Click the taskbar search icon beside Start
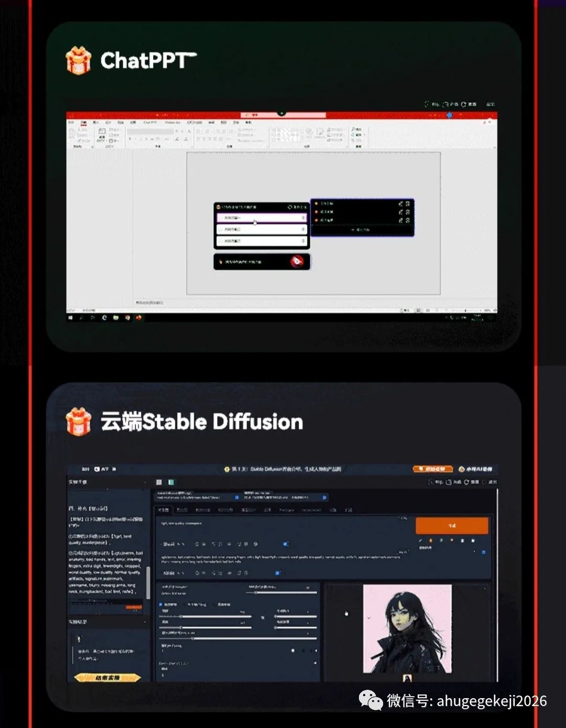This screenshot has height=728, width=566. click(x=82, y=317)
